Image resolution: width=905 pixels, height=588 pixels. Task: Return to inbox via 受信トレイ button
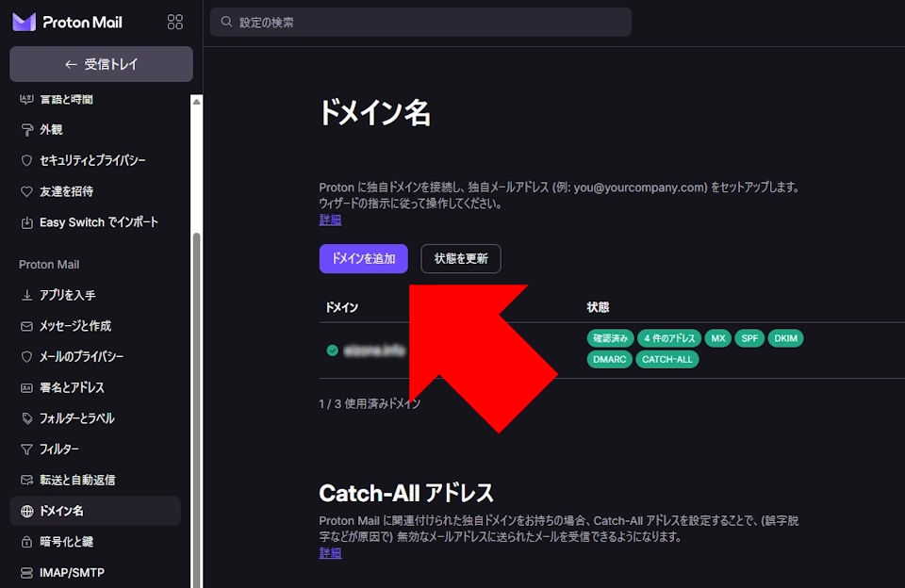(x=101, y=64)
